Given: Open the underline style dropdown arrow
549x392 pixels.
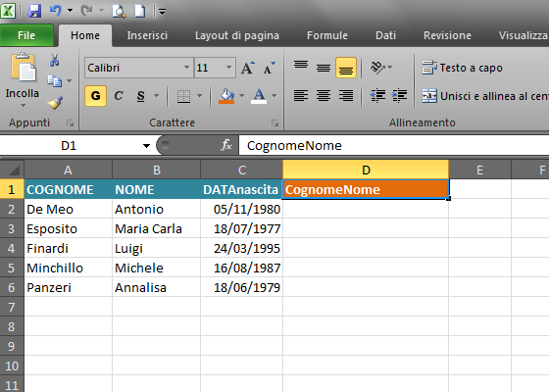Looking at the screenshot, I should [x=157, y=96].
